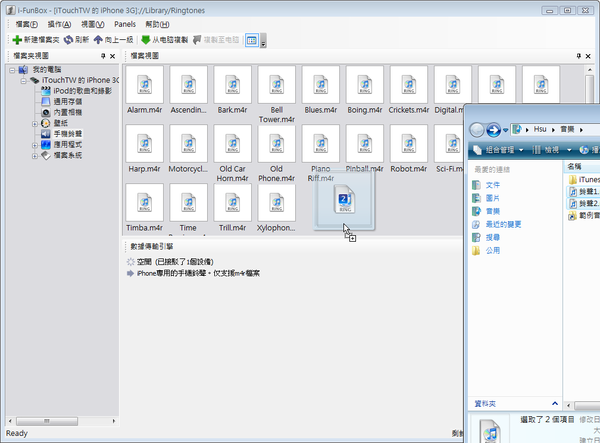Open Views dropdown in Explorer toolbar
Screen dimensions: 600x443
[552, 150]
